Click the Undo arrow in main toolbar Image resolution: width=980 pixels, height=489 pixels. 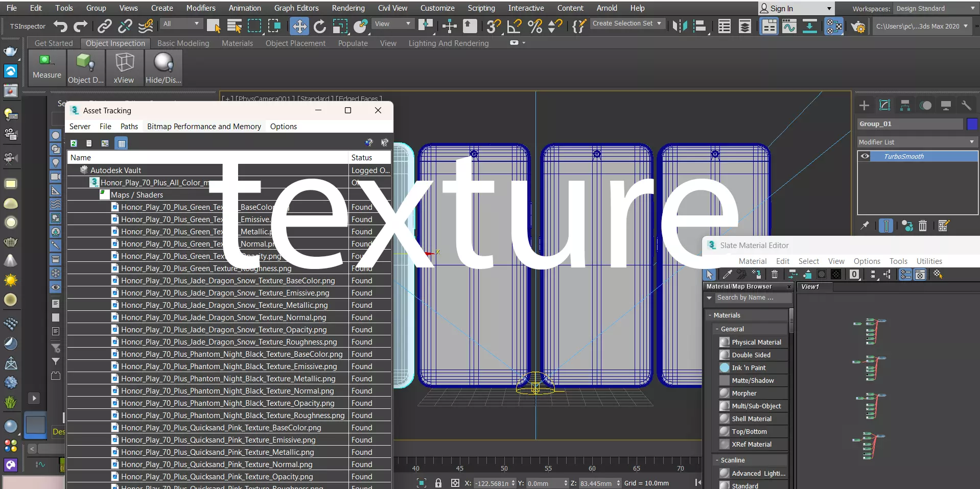[60, 26]
